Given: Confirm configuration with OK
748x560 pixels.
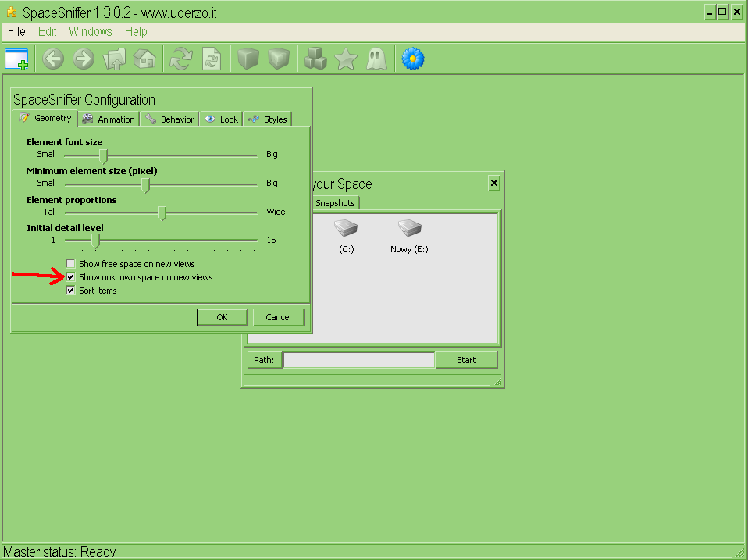Looking at the screenshot, I should coord(223,317).
